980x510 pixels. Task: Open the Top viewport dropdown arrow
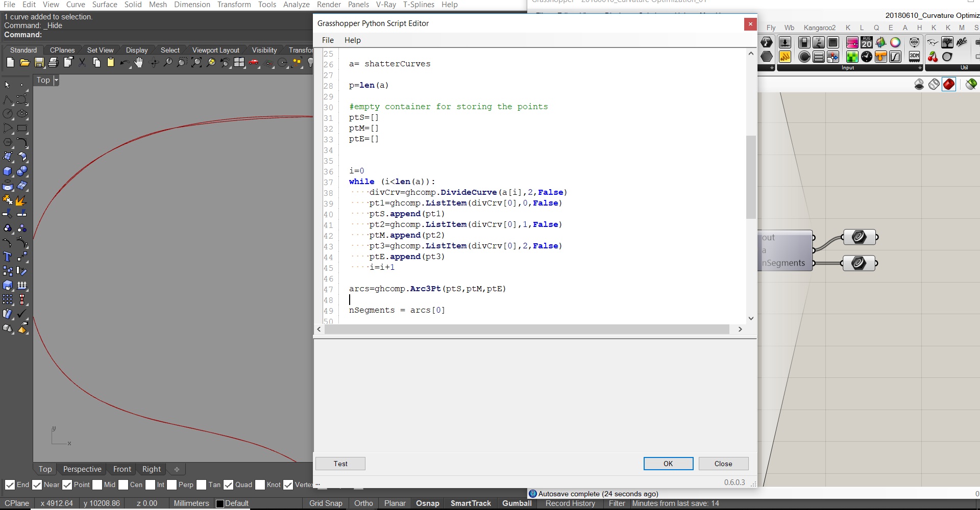click(x=56, y=80)
